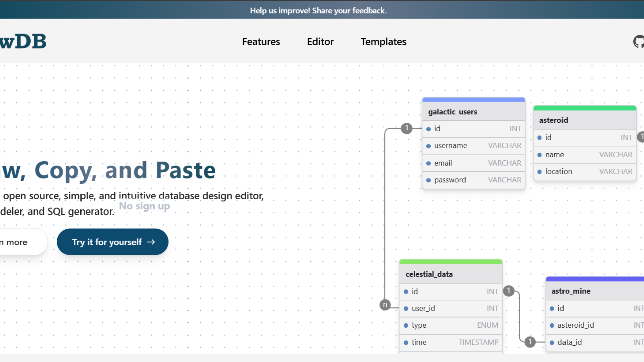Click the dot beside the asteroid location field
The width and height of the screenshot is (644, 362).
click(539, 171)
